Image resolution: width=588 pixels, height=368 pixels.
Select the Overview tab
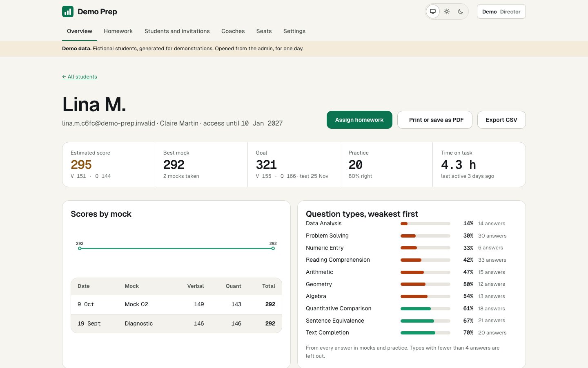click(x=80, y=31)
